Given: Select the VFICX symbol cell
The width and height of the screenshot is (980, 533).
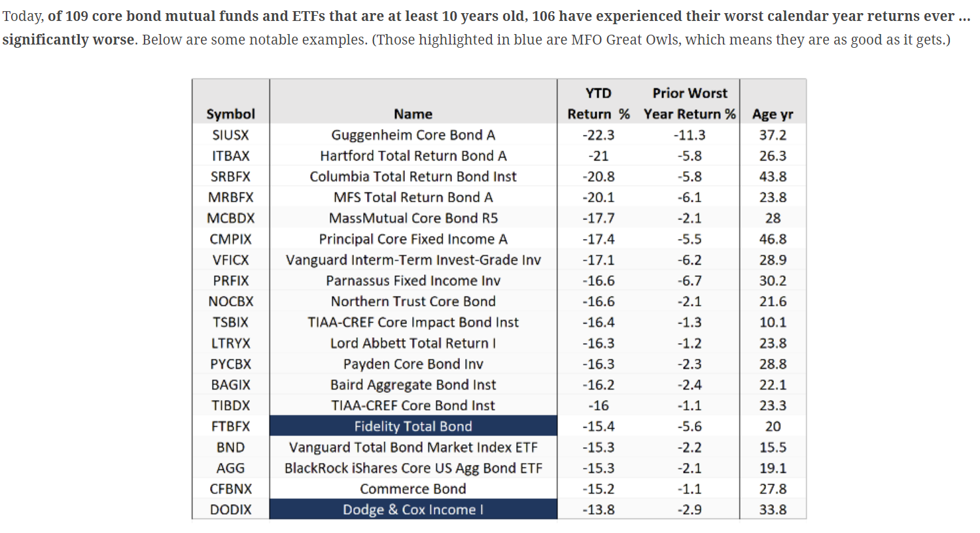Looking at the screenshot, I should [x=230, y=260].
